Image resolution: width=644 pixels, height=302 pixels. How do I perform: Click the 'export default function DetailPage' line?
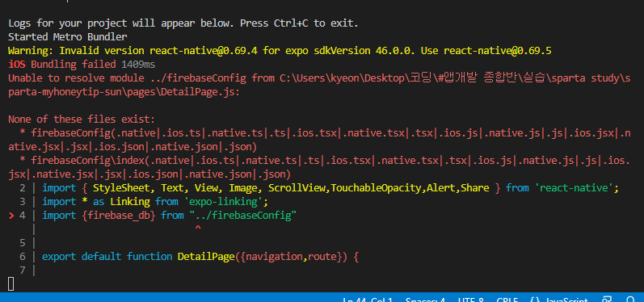200,257
